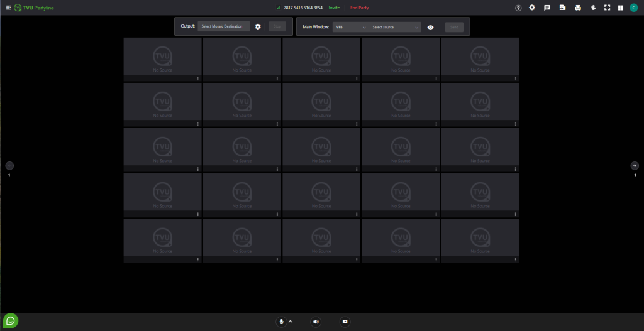Screen dimensions: 644x331
Task: Toggle Main Window preview eye icon
Action: point(430,27)
